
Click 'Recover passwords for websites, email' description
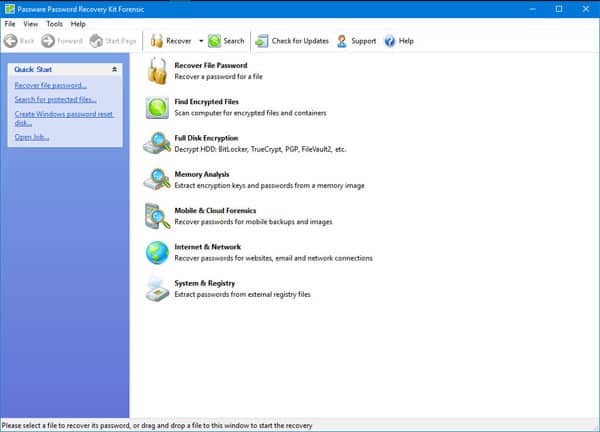coord(274,258)
